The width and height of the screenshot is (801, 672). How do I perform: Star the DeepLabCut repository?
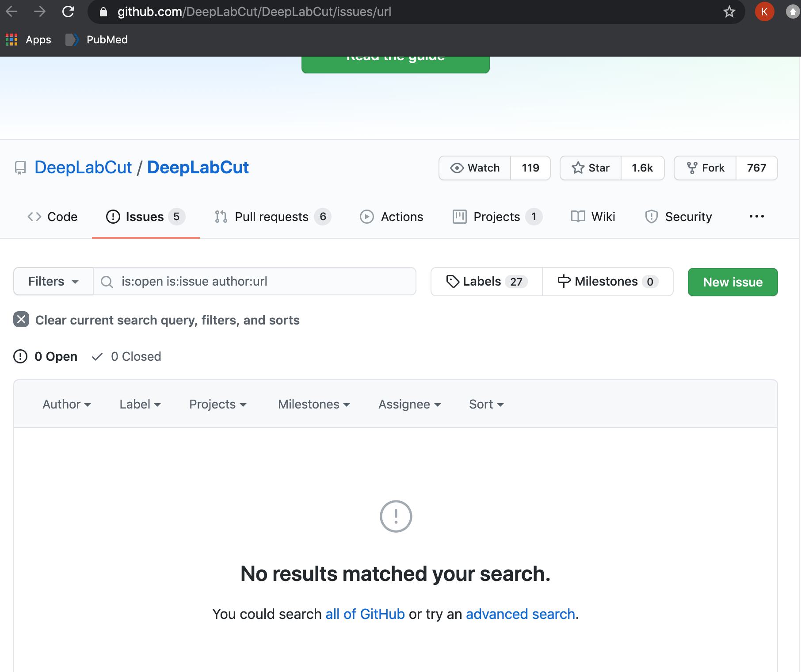coord(591,168)
